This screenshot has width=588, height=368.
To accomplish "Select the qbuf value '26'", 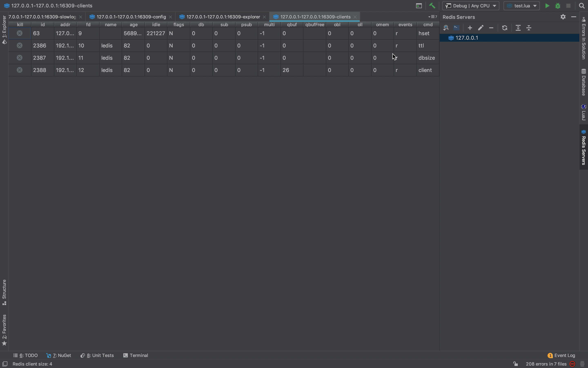I will click(x=292, y=70).
